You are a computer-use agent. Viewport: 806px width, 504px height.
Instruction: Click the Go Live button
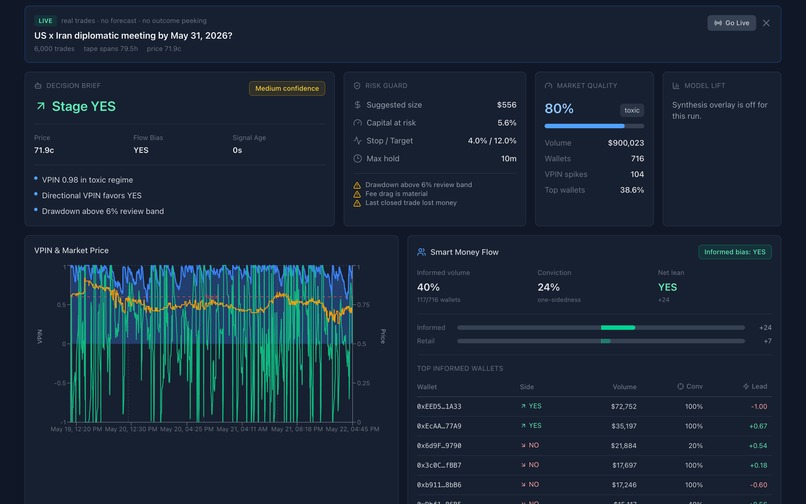point(731,23)
